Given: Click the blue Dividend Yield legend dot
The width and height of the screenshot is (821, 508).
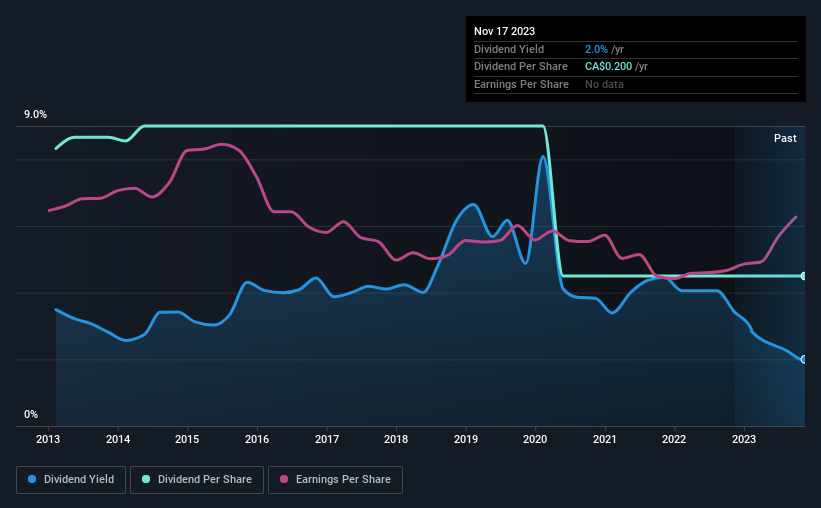Looking at the screenshot, I should point(32,479).
